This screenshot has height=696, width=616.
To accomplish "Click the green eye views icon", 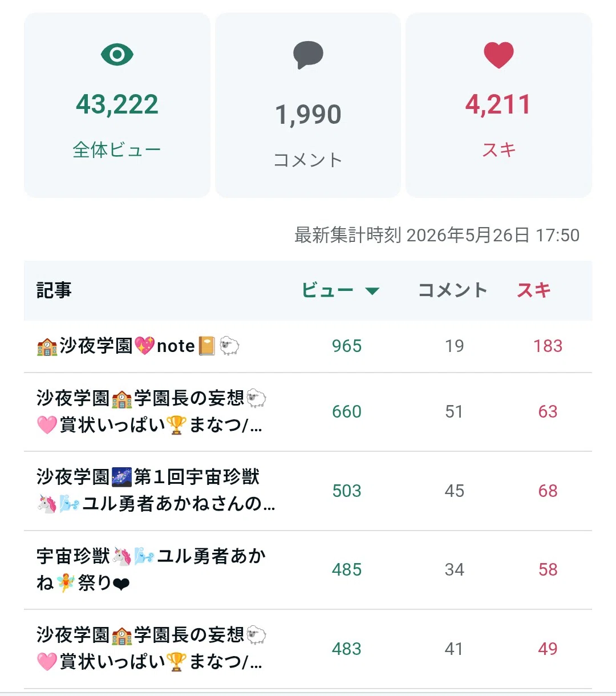I will coord(117,55).
